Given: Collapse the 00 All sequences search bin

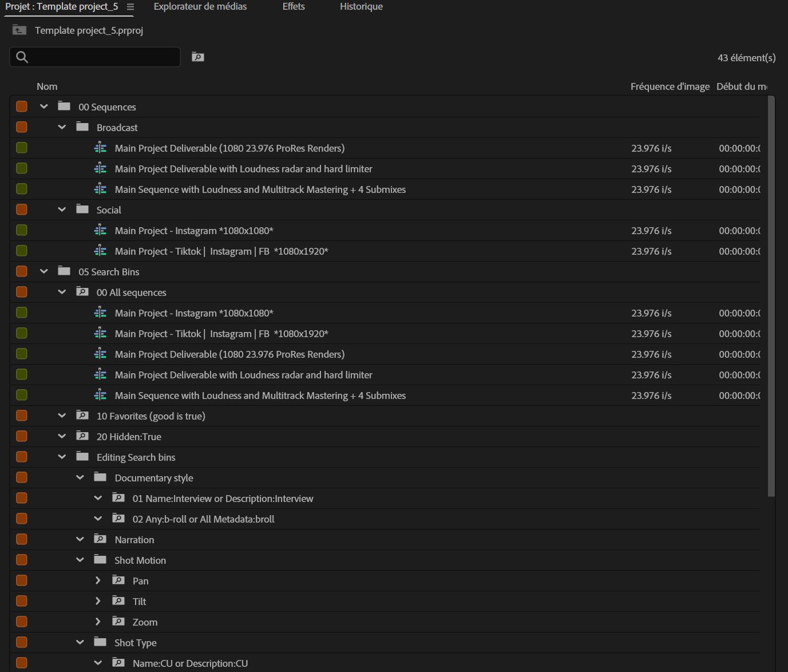Looking at the screenshot, I should (x=62, y=292).
